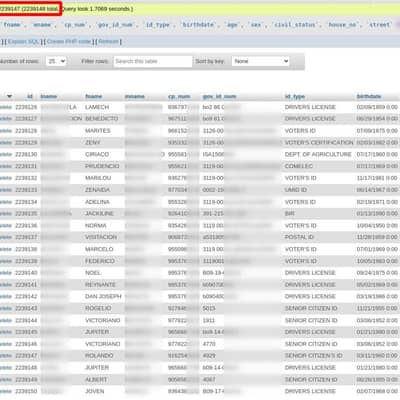This screenshot has width=400, height=400.
Task: Click the Delete link in row MARITES
Action: point(6,131)
